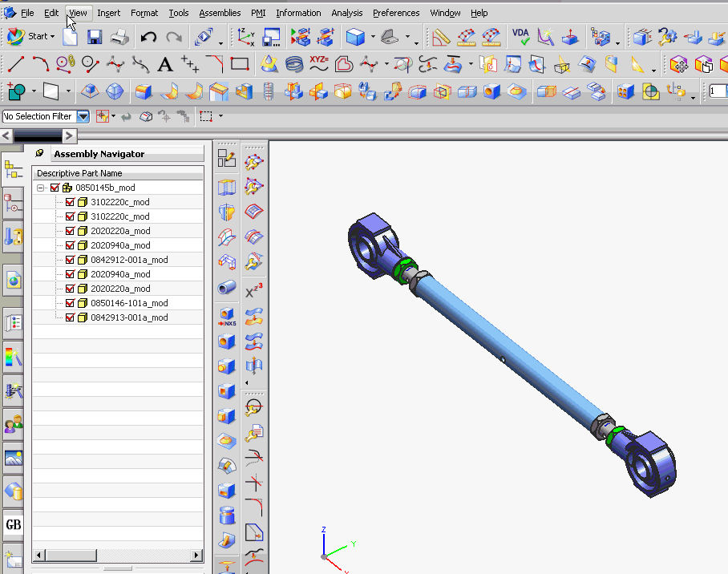
Task: Open the PMI menu
Action: [x=258, y=13]
